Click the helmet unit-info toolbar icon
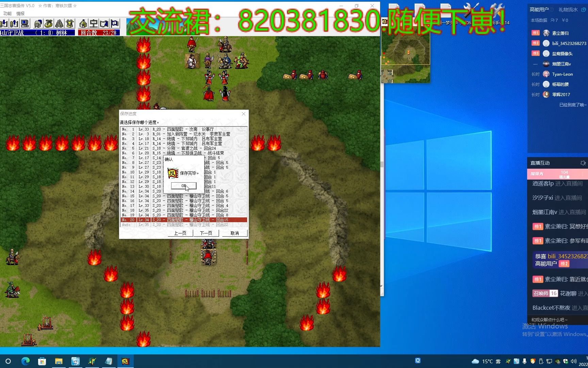This screenshot has width=588, height=368. point(38,24)
